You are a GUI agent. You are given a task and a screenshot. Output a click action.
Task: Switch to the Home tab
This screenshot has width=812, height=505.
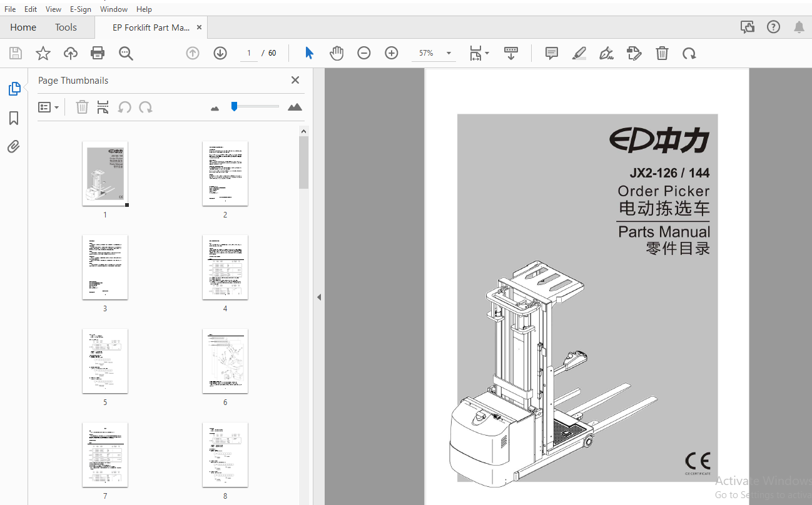[x=23, y=27]
